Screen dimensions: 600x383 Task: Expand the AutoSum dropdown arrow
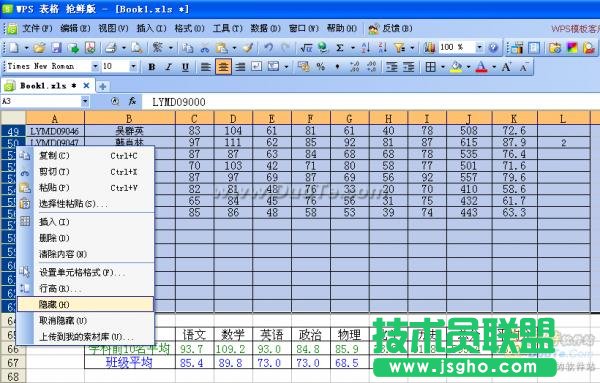[x=352, y=48]
